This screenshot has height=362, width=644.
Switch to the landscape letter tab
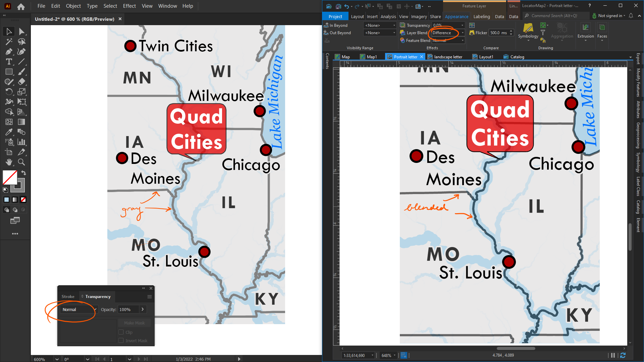coord(448,57)
